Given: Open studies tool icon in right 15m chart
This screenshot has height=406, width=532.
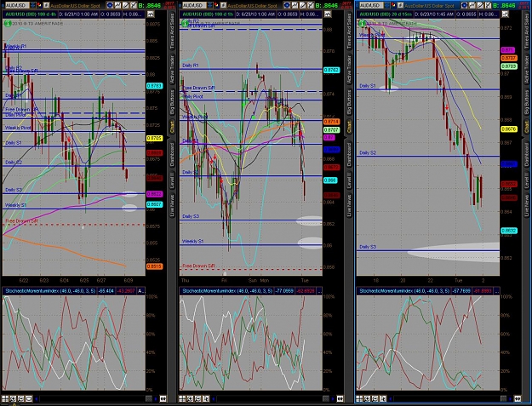Looking at the screenshot, I should (489, 5).
